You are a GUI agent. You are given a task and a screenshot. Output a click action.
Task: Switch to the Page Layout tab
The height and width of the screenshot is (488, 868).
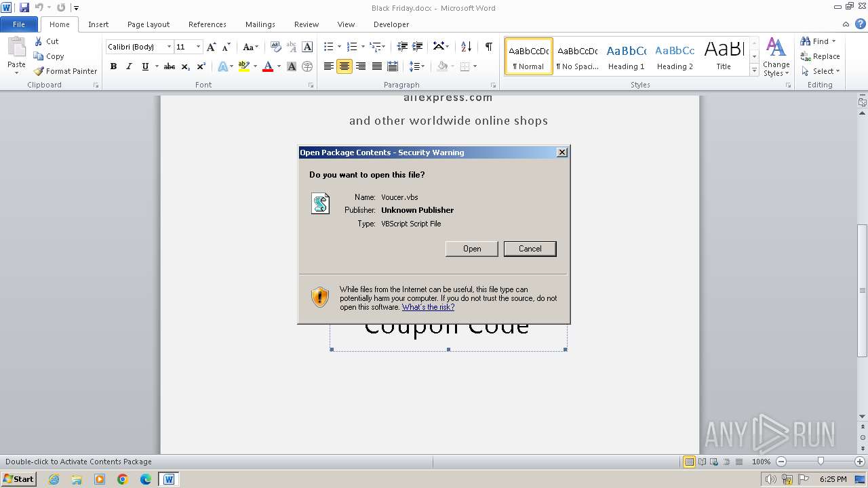(x=149, y=24)
